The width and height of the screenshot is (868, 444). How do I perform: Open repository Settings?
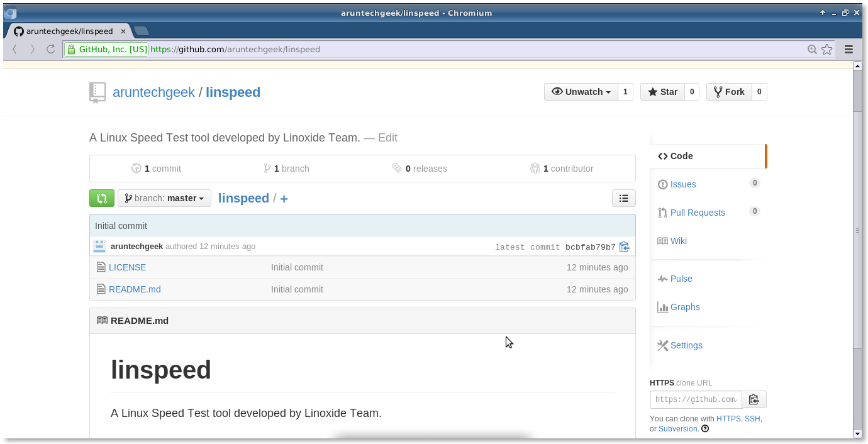pyautogui.click(x=686, y=345)
